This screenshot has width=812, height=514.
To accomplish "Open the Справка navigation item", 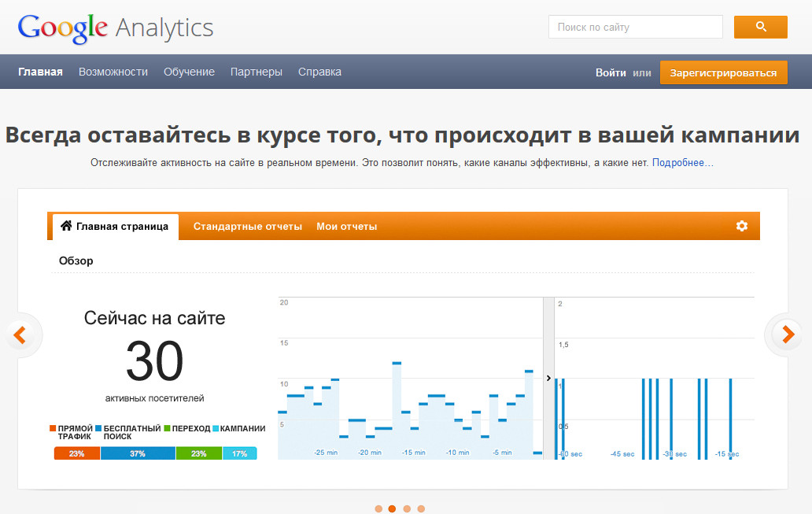I will point(319,72).
